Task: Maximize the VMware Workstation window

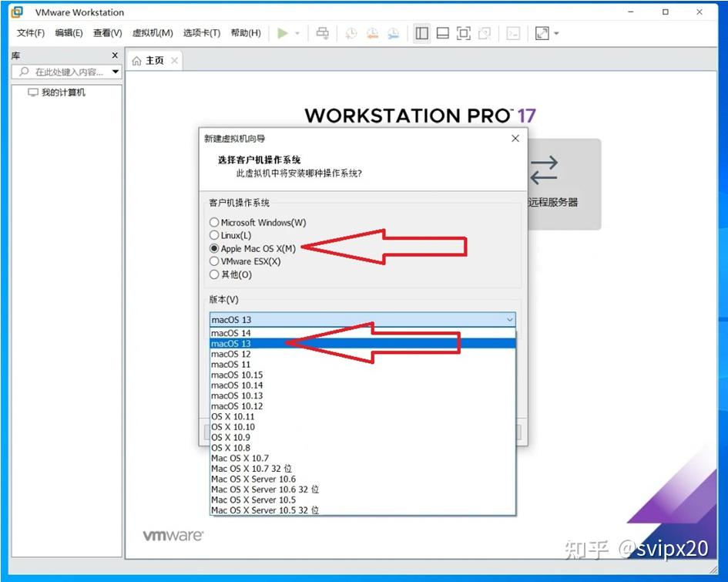Action: (666, 12)
